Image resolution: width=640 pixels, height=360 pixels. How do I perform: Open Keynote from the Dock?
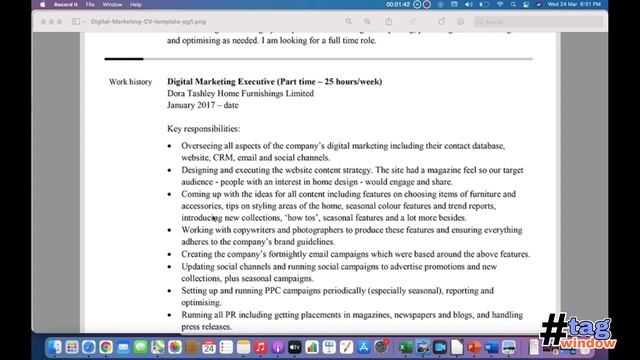[x=329, y=347]
